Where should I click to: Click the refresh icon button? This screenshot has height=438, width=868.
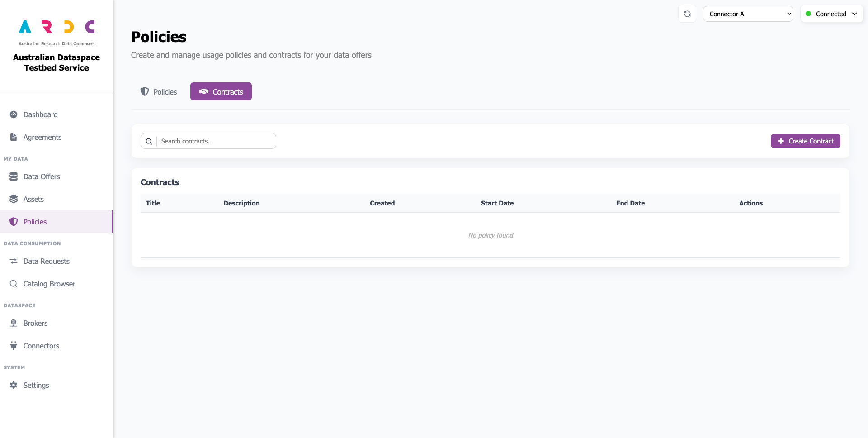pos(687,14)
